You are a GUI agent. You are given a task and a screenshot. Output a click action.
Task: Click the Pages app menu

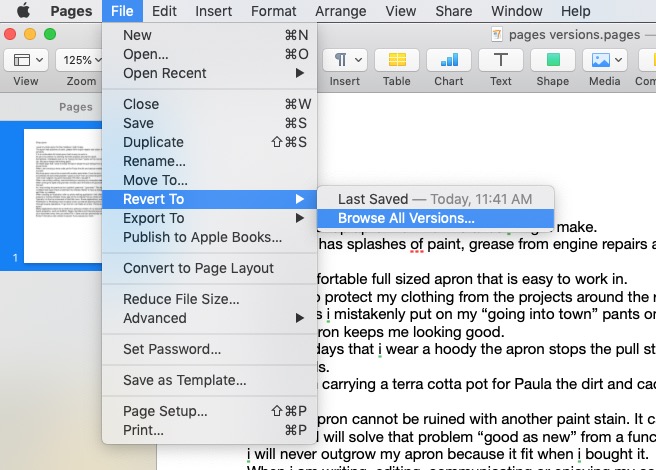(71, 11)
